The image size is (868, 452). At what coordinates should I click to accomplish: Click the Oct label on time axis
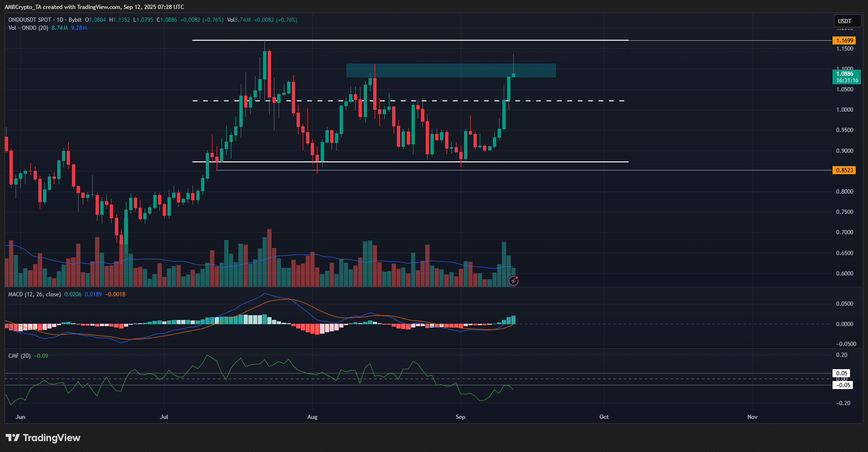(x=604, y=417)
